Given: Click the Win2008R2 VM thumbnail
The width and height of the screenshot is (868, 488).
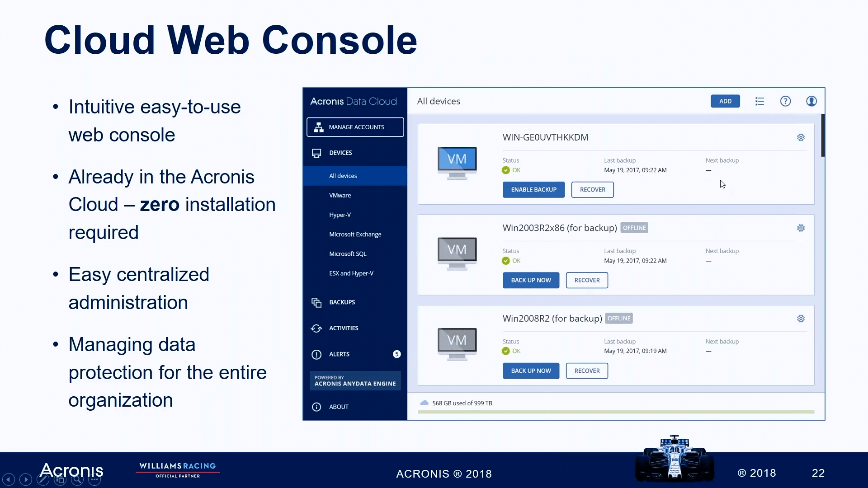Looking at the screenshot, I should pos(457,344).
